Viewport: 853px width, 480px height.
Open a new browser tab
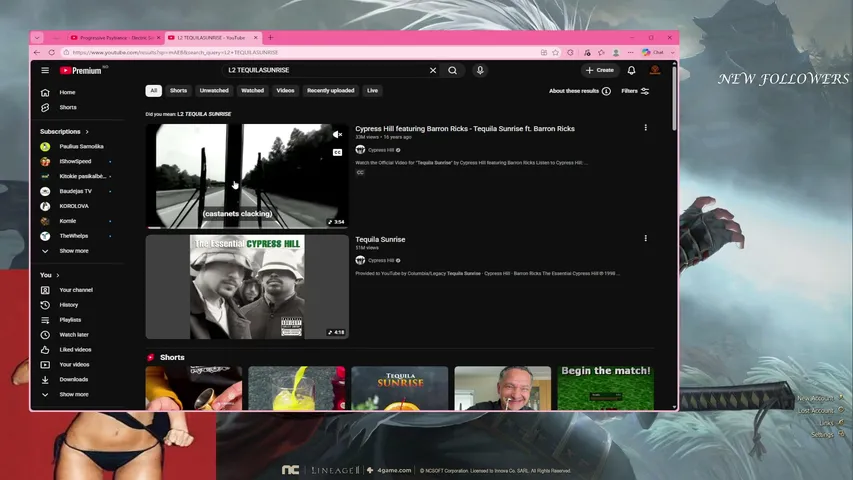[270, 38]
